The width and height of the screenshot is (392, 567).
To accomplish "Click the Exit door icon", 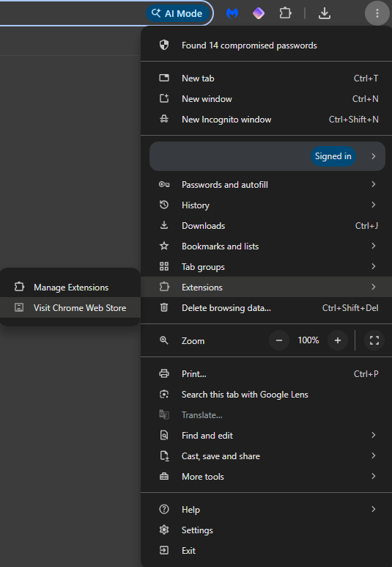I will tap(164, 550).
